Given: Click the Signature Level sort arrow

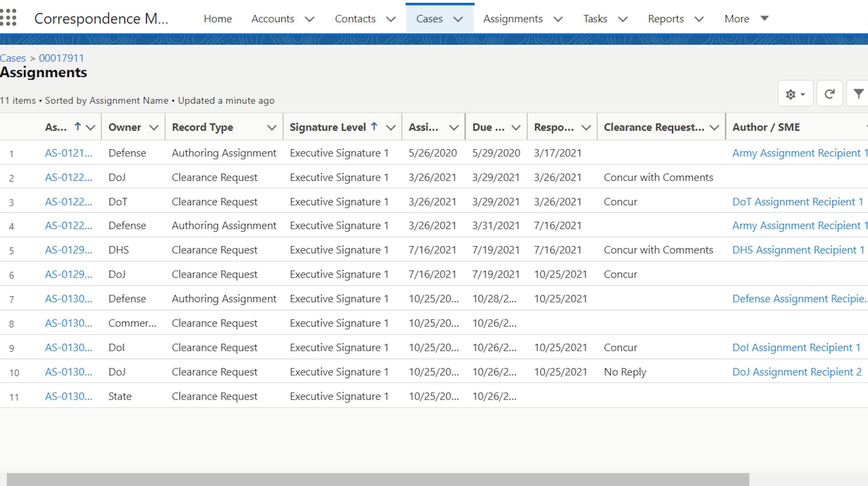Looking at the screenshot, I should tap(374, 127).
